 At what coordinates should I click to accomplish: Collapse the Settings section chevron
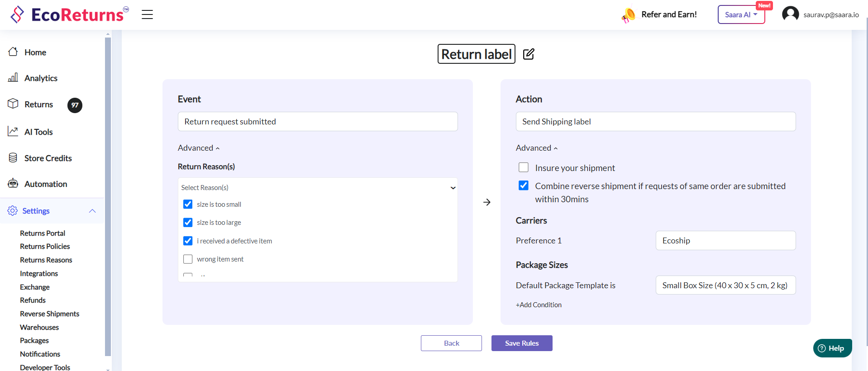(x=92, y=211)
